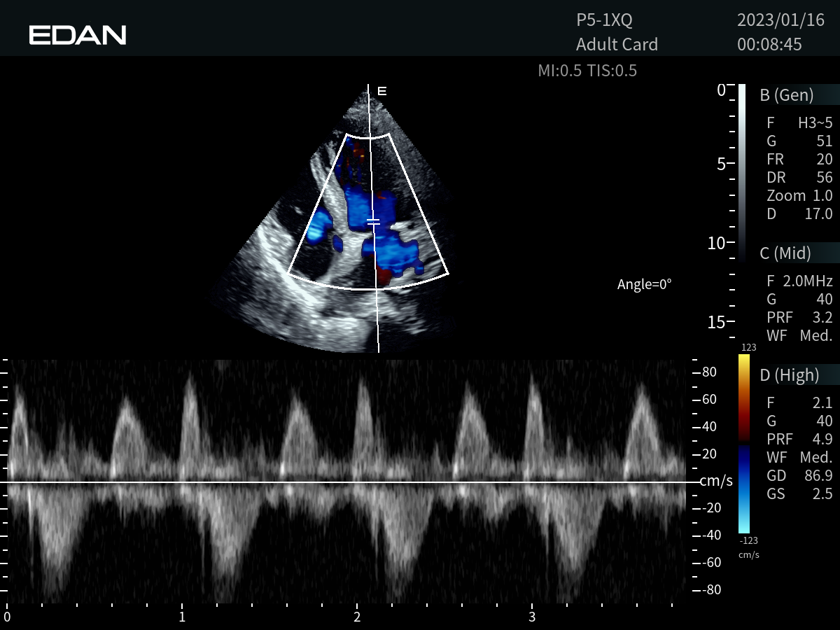Click the Angle=0° correction label

tap(644, 284)
